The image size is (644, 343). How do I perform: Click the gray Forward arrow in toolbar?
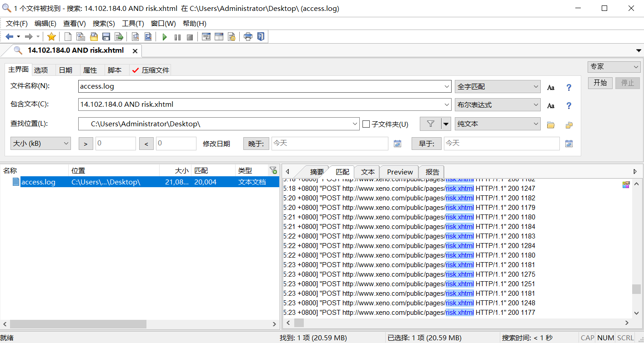(x=29, y=37)
